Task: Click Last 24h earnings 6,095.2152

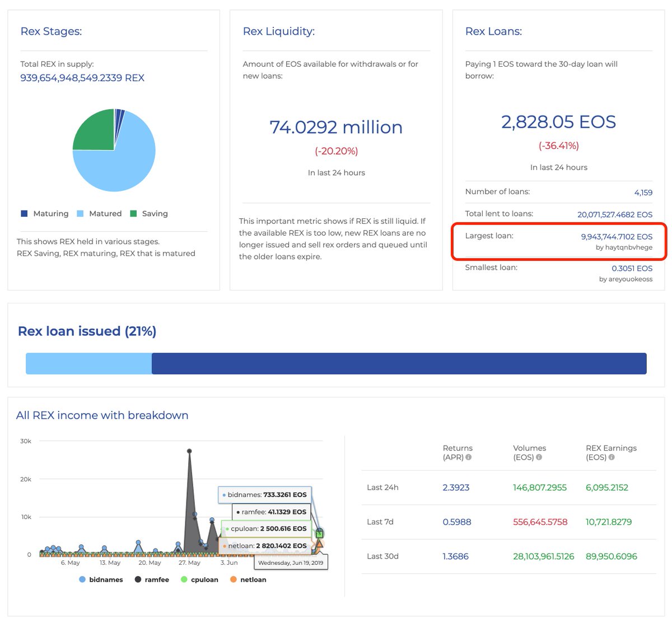Action: click(607, 488)
